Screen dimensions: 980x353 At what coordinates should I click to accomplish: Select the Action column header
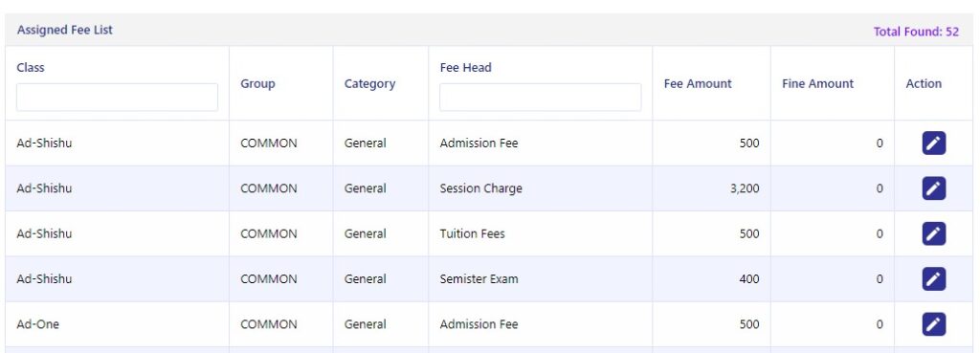(924, 84)
